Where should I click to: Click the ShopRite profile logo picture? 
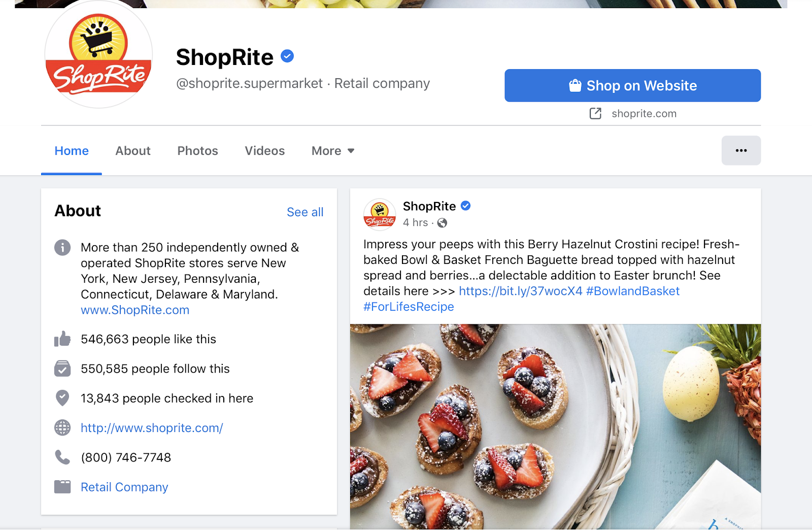[99, 55]
